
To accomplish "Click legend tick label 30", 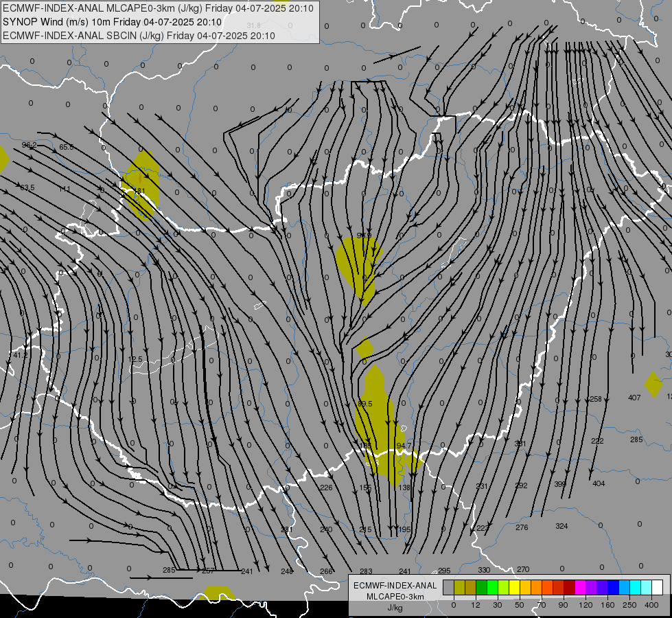I will [497, 605].
